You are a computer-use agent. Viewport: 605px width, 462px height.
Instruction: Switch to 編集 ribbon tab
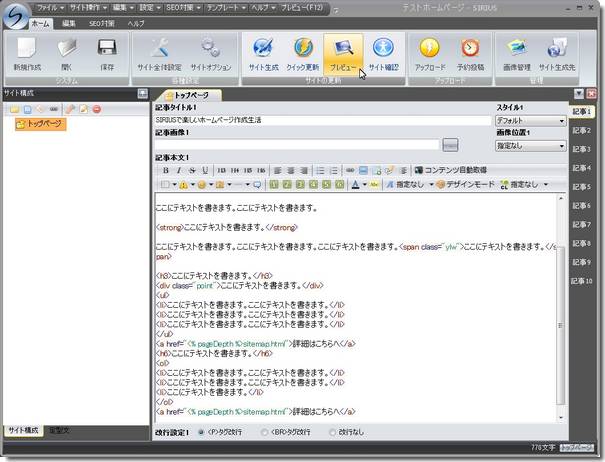tap(69, 24)
